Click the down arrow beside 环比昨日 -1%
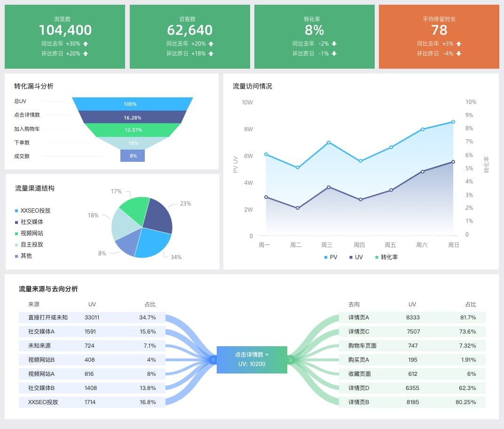The image size is (504, 429). [x=334, y=53]
